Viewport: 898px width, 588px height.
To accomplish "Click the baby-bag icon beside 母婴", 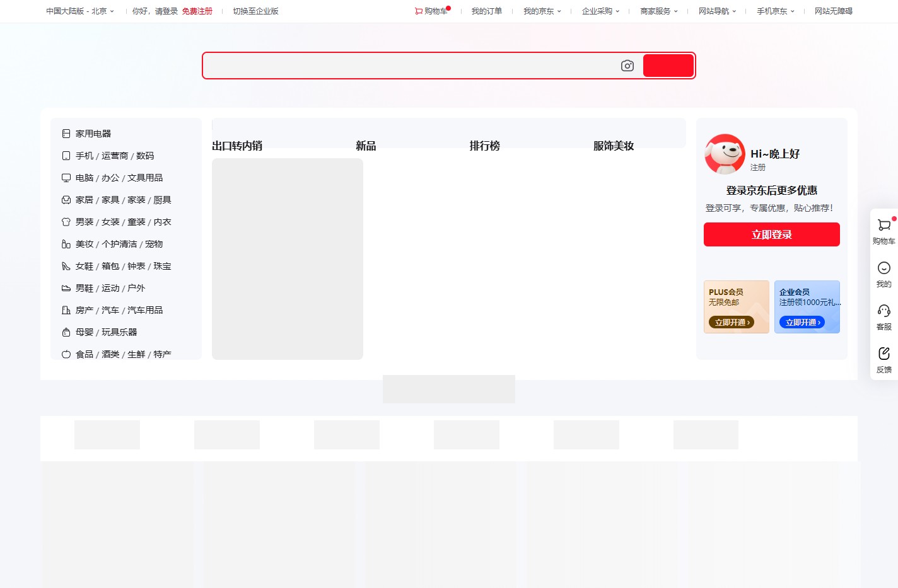I will (x=66, y=332).
